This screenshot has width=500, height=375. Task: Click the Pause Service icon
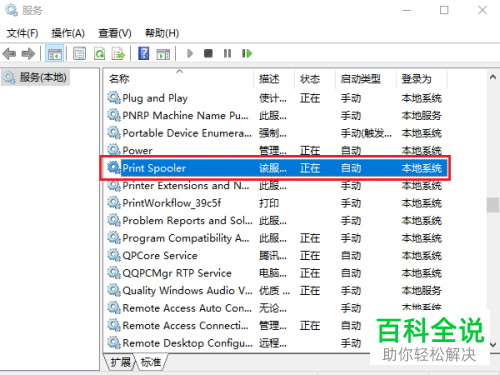coord(227,53)
